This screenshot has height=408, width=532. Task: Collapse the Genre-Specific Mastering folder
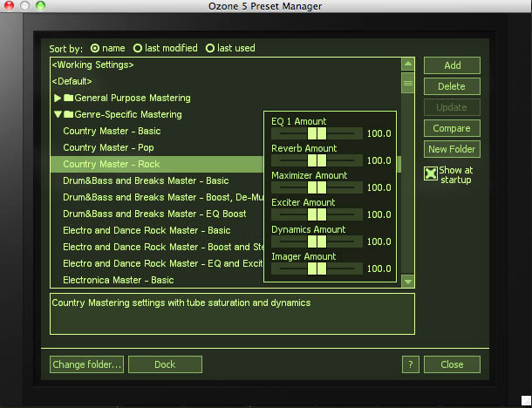click(58, 114)
